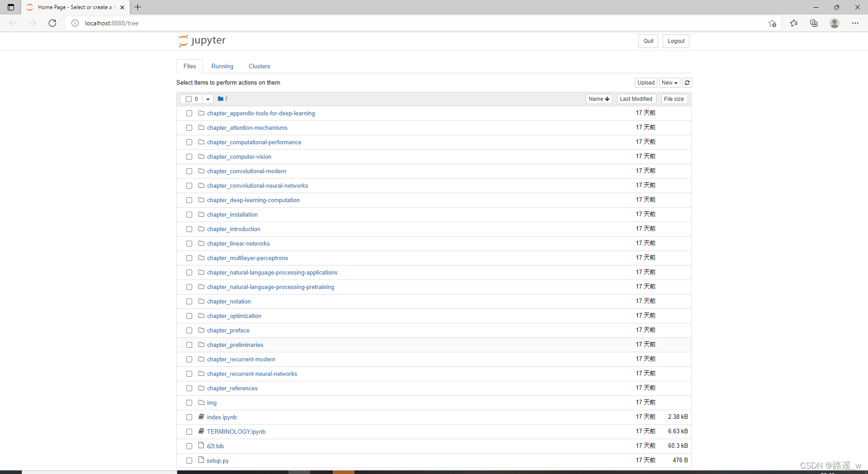Click the file icon for d2l.bib
The width and height of the screenshot is (868, 474).
coord(202,446)
